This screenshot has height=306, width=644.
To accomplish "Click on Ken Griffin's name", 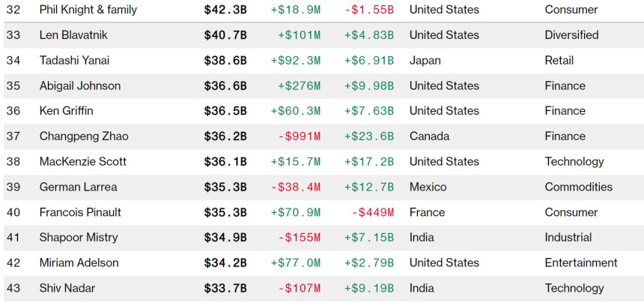I will pyautogui.click(x=67, y=111).
